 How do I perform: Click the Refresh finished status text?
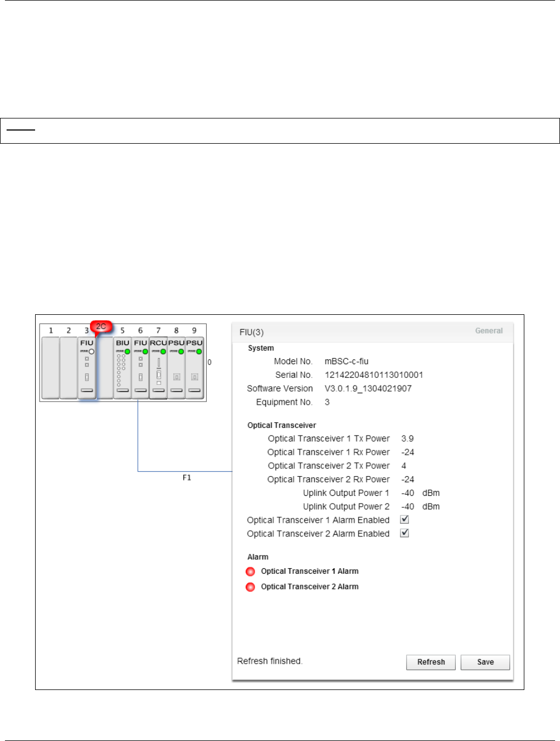click(270, 661)
